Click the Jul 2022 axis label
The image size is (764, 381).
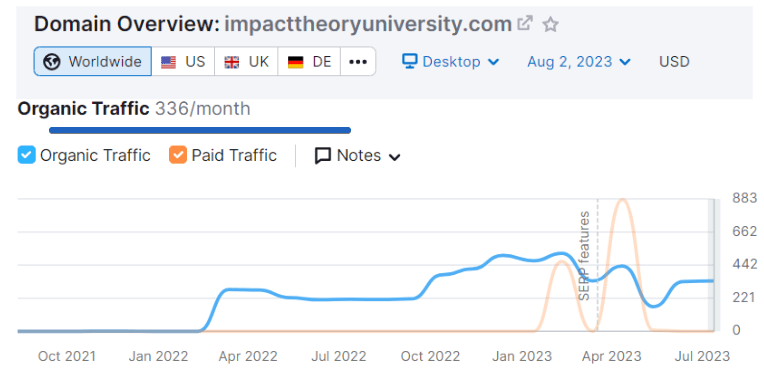[x=339, y=356]
